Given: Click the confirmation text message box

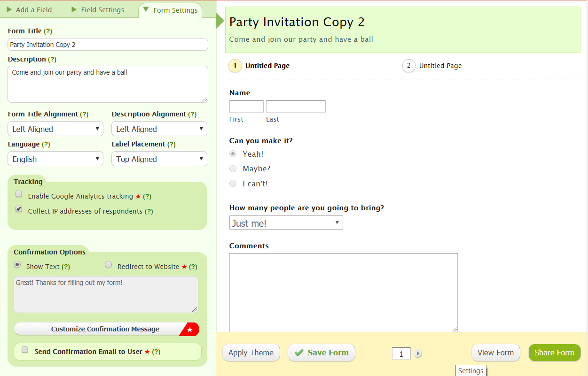Looking at the screenshot, I should [x=106, y=294].
